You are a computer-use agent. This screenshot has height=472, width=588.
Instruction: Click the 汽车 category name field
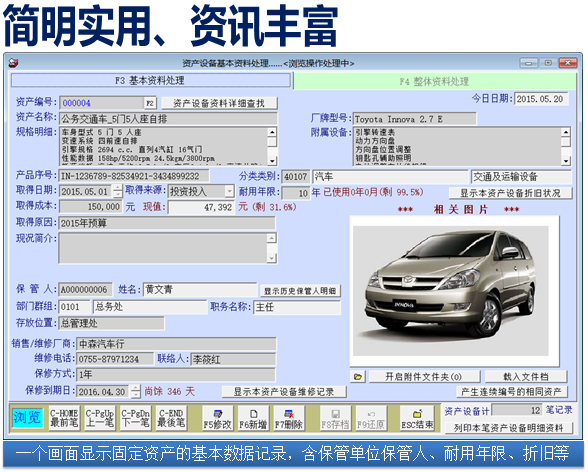[390, 177]
